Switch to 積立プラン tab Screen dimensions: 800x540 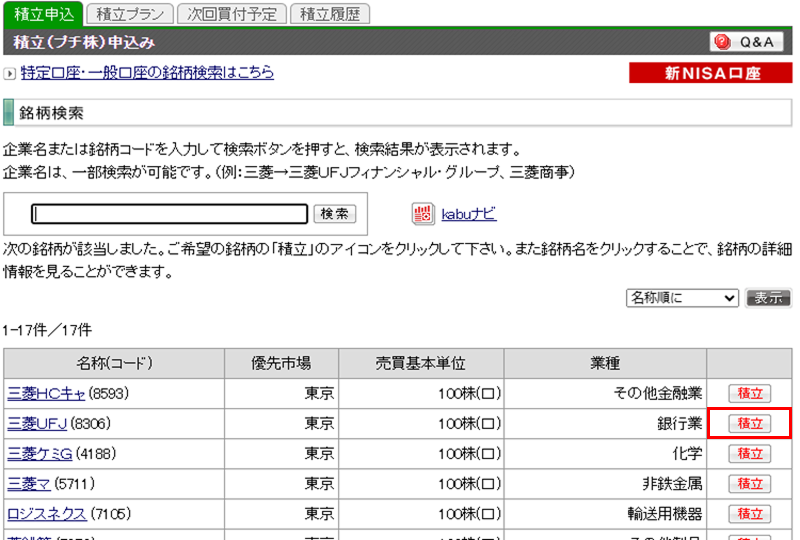coord(129,14)
